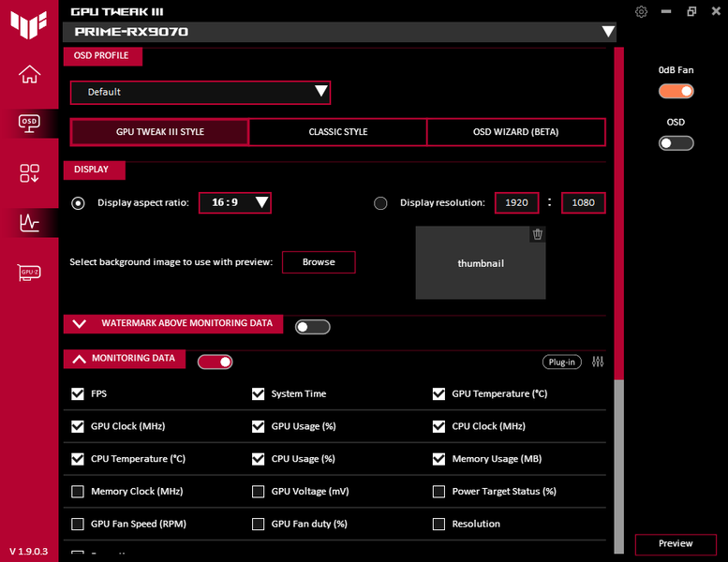Toggle the 0dB Fan switch
Image resolution: width=728 pixels, height=562 pixels.
click(676, 91)
